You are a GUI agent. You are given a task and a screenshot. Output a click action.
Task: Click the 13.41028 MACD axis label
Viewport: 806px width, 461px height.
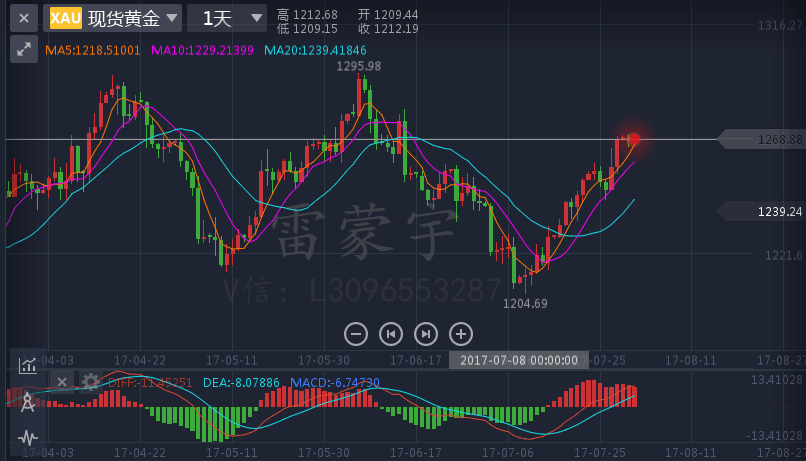click(x=776, y=380)
